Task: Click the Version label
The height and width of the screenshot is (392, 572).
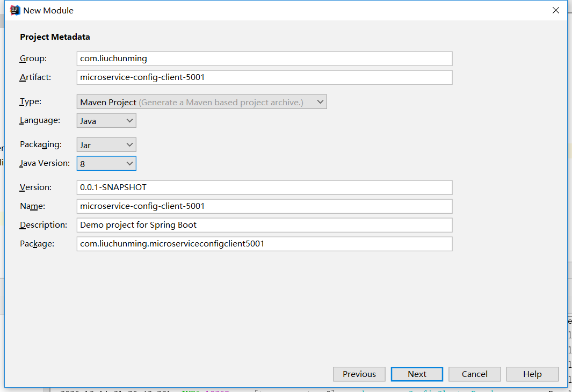Action: pyautogui.click(x=36, y=187)
